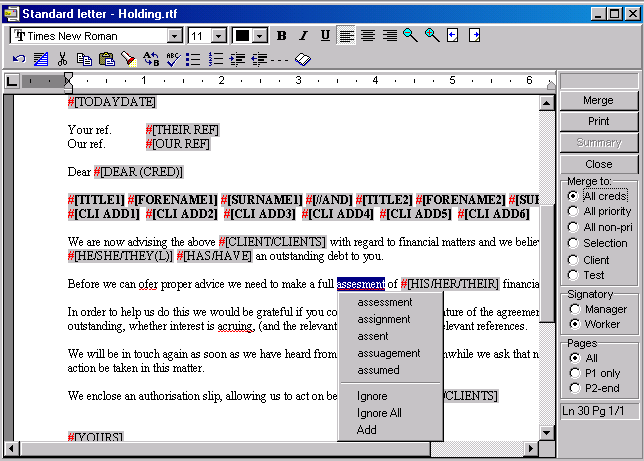The image size is (644, 461).
Task: Zoom in with the plus magnifier
Action: click(432, 36)
